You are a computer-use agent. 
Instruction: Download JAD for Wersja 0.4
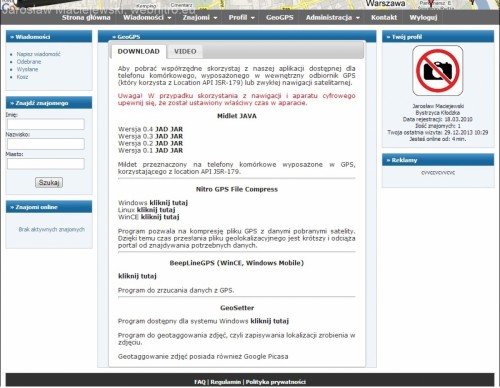tap(162, 129)
